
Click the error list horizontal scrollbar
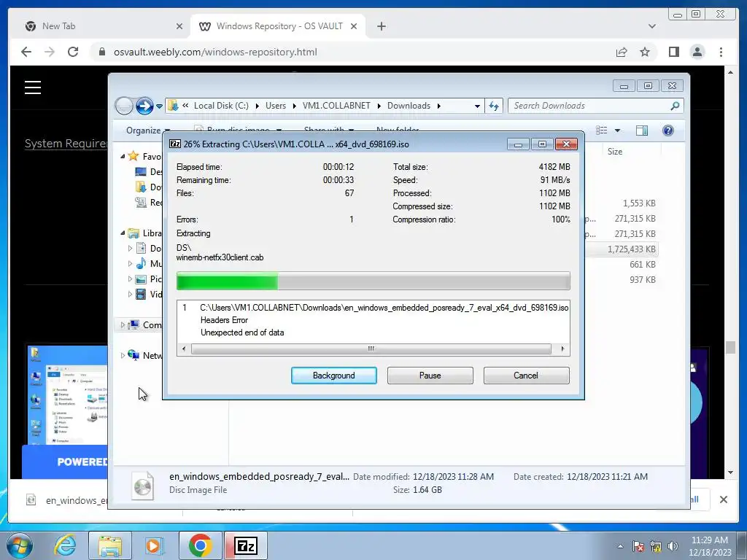(371, 349)
